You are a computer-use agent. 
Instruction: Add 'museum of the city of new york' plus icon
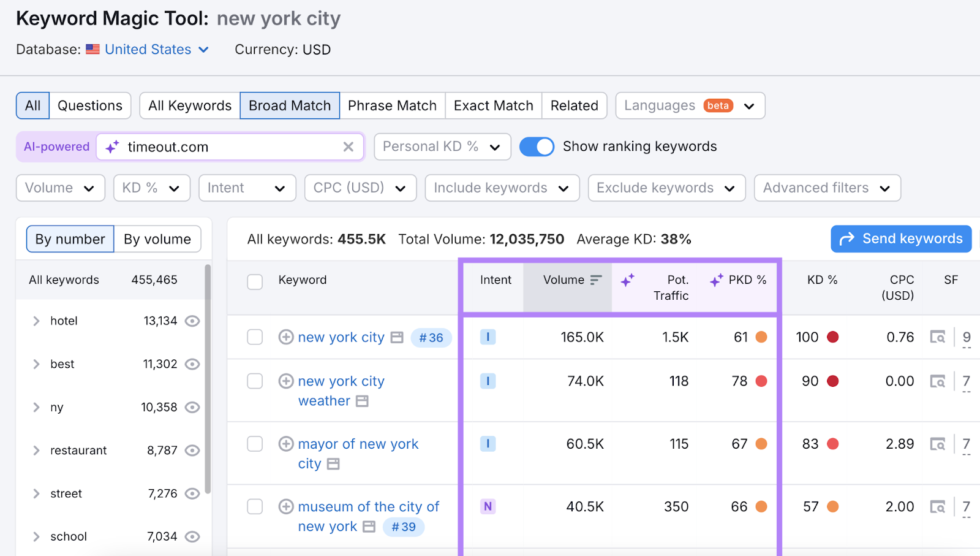(286, 506)
